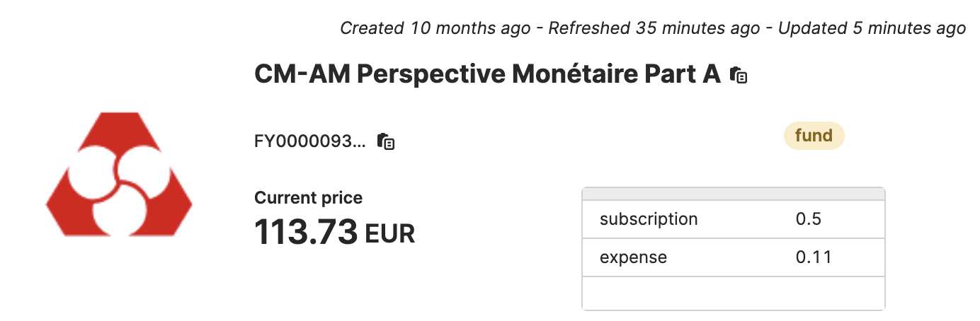Click the empty last row in fees table

pyautogui.click(x=734, y=293)
